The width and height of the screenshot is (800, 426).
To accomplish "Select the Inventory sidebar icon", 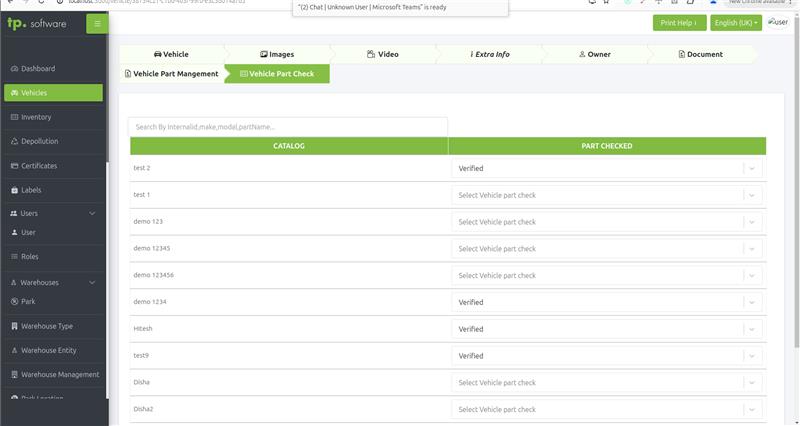I will (14, 117).
